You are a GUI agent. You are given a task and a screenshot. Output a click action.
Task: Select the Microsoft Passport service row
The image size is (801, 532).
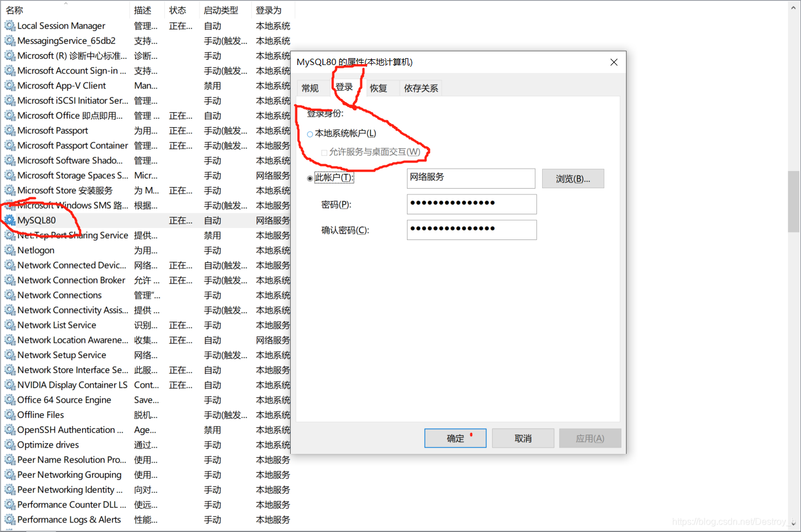(147, 131)
